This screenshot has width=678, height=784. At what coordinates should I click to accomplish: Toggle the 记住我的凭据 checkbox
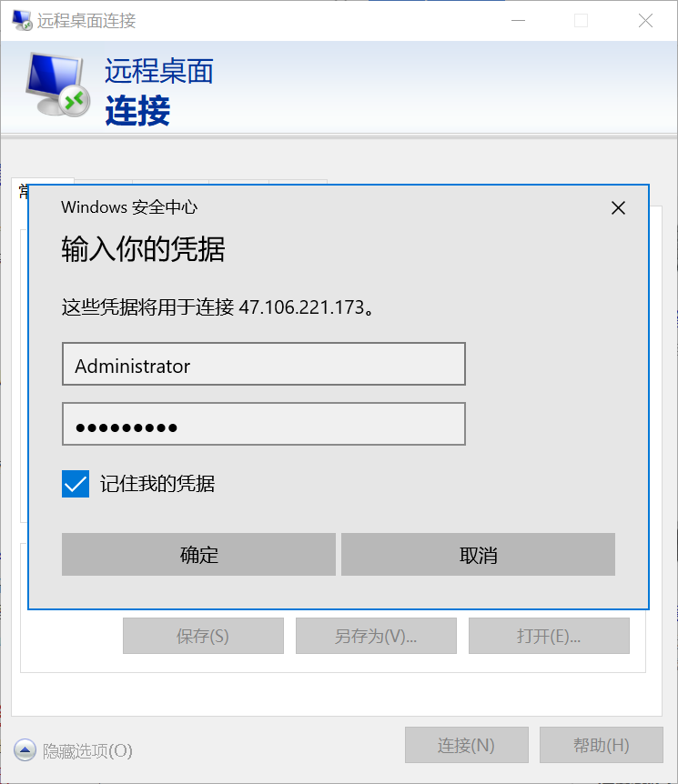[x=76, y=484]
